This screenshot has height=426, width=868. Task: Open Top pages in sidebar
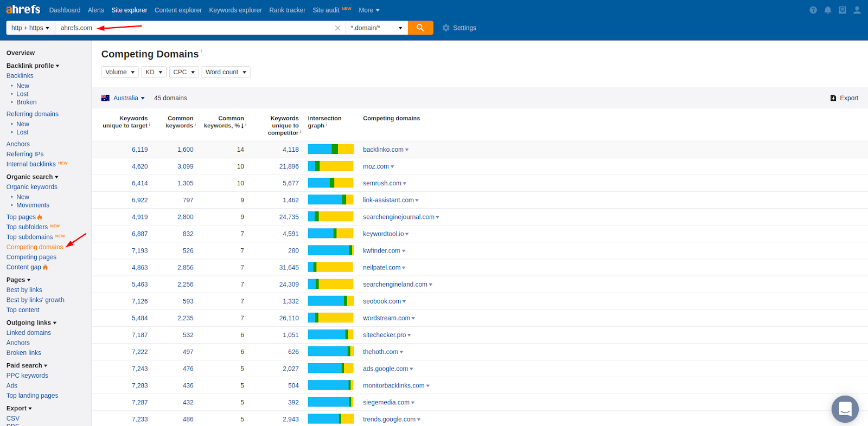pos(21,217)
